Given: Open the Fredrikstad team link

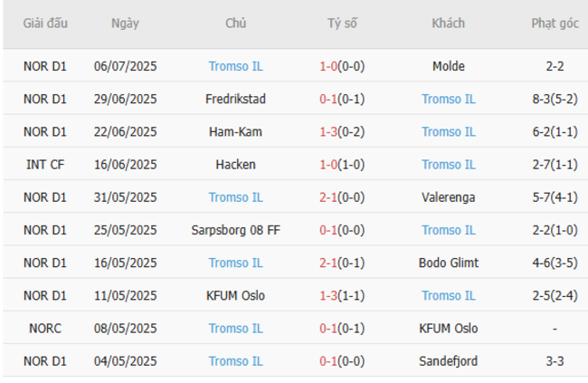Looking at the screenshot, I should coord(235,99).
